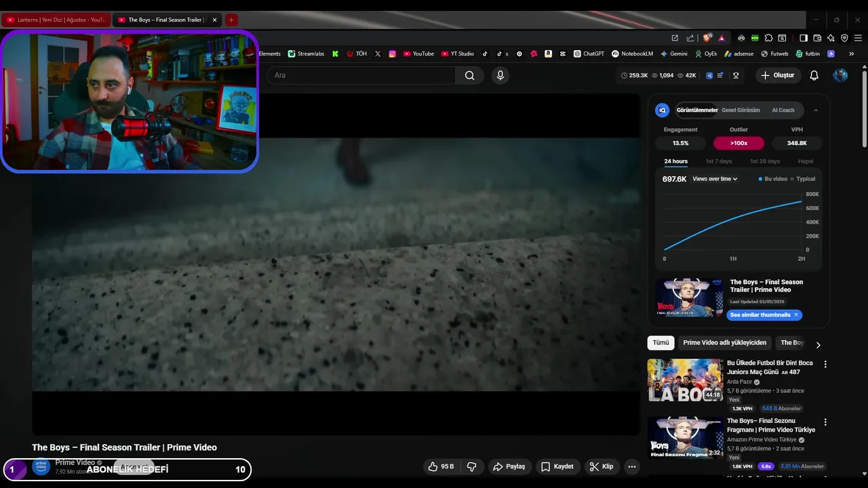Select the 1st 28 days range tab

click(x=764, y=161)
